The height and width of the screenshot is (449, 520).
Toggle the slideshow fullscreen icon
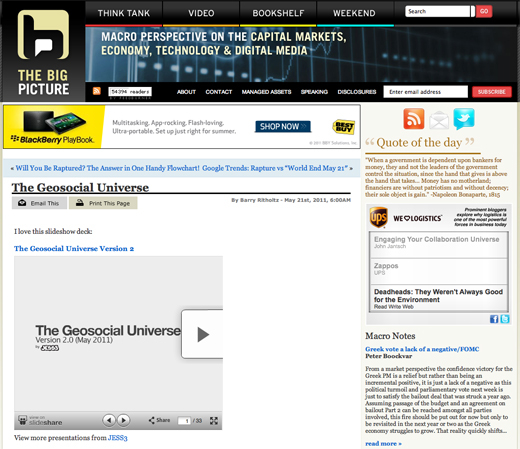click(214, 421)
